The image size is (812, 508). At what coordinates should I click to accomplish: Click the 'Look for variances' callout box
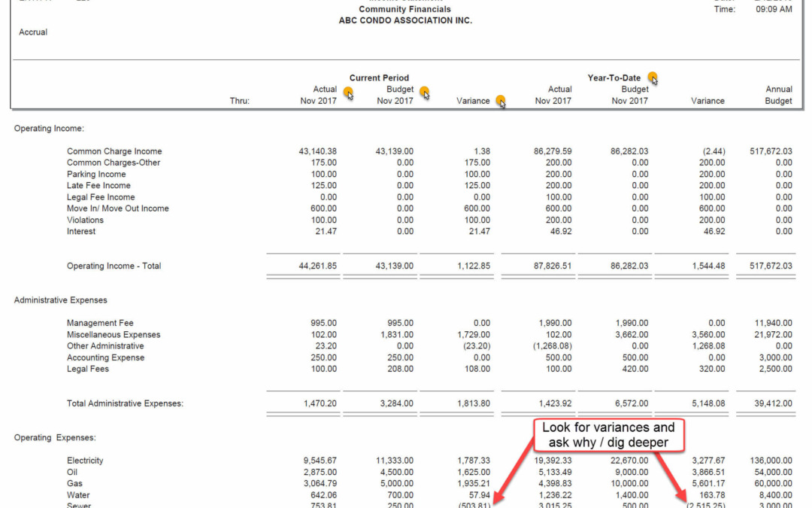(608, 435)
